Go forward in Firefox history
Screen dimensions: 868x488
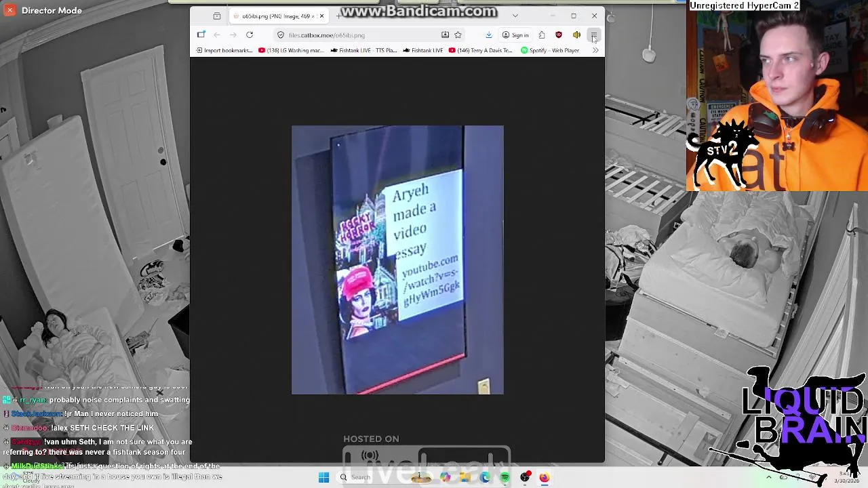click(233, 35)
